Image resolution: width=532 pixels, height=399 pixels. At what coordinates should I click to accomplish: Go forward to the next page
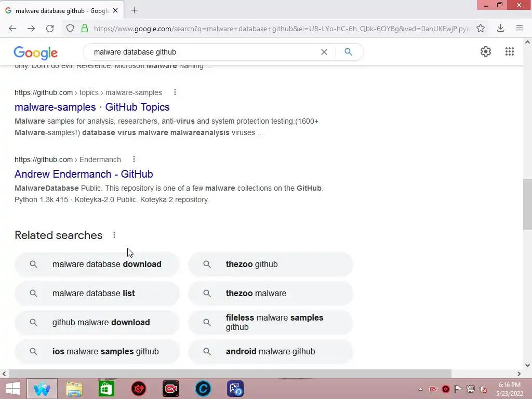tap(31, 29)
